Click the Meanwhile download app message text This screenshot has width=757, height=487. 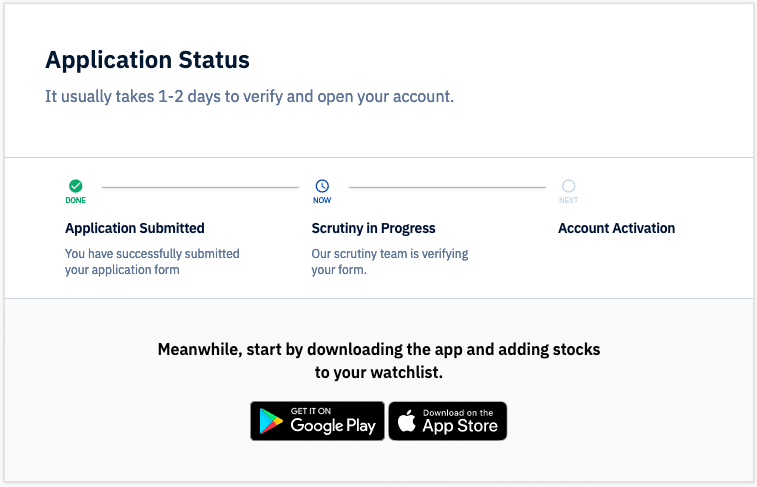coord(379,361)
